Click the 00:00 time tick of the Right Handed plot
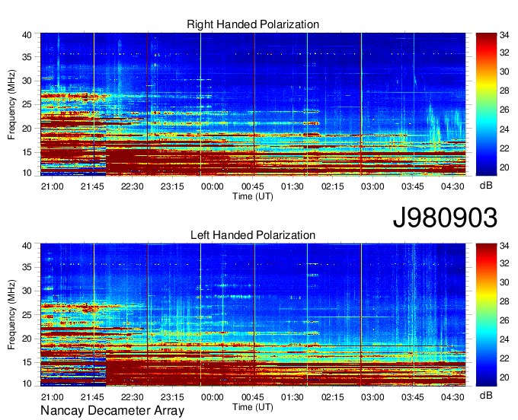 tap(212, 186)
